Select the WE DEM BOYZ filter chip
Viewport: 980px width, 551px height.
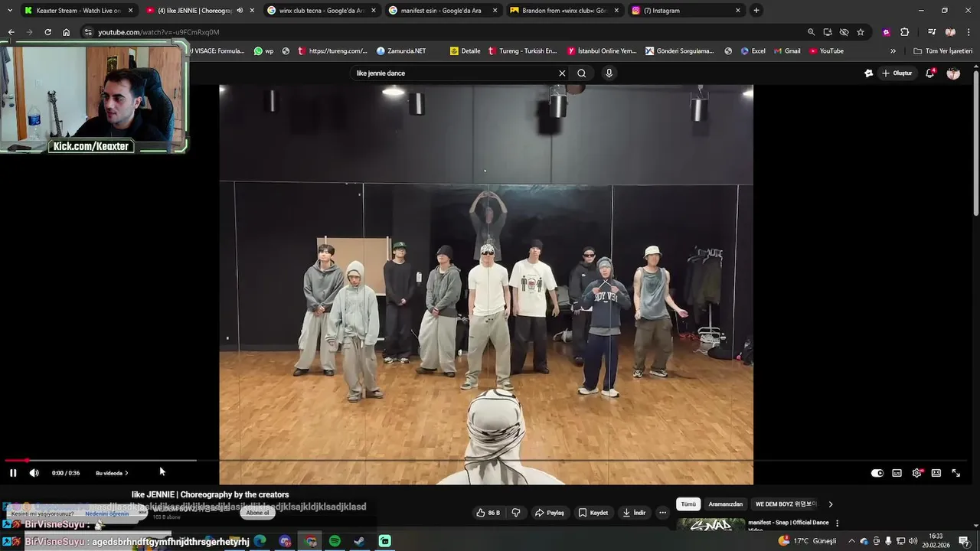(786, 504)
